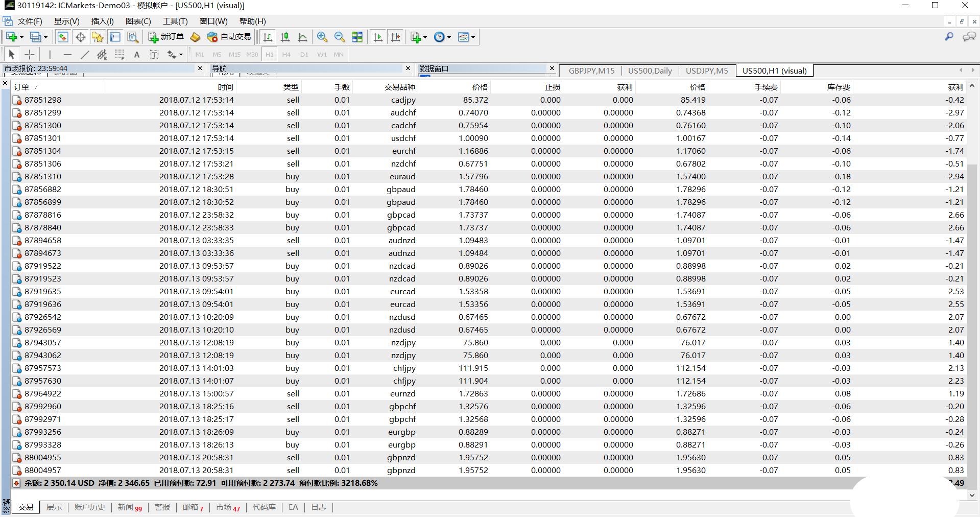Select the text label 'A' tool
The image size is (980, 517).
(136, 55)
